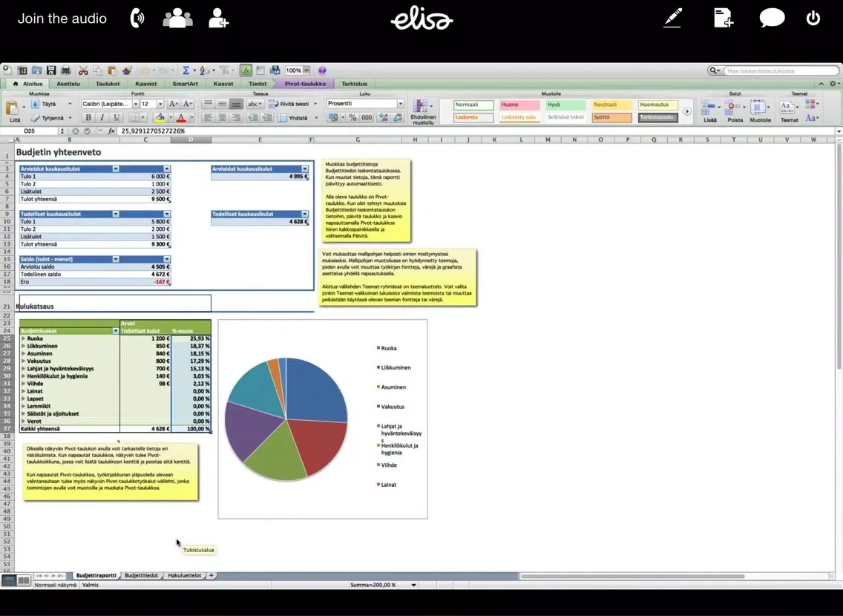Click the power icon to leave meeting
This screenshot has height=616, width=843.
coord(813,18)
